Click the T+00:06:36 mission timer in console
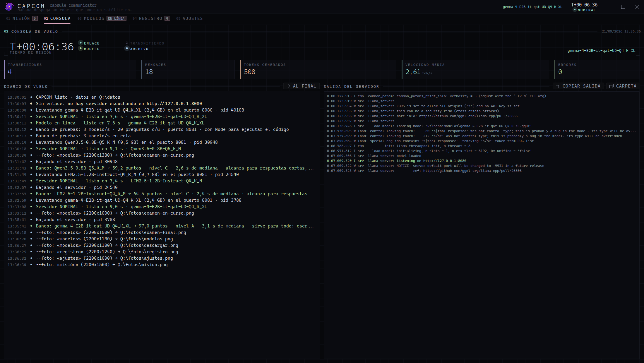This screenshot has height=363, width=644. point(42,47)
